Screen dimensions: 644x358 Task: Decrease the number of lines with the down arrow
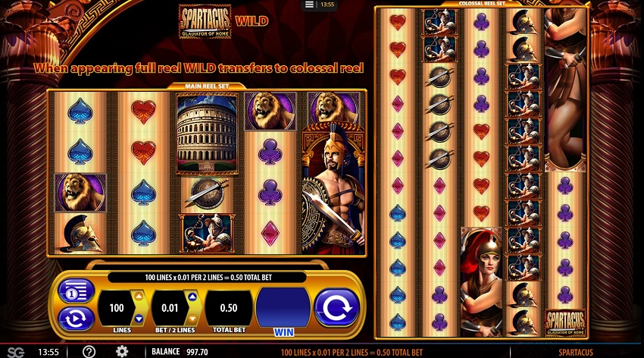point(139,319)
